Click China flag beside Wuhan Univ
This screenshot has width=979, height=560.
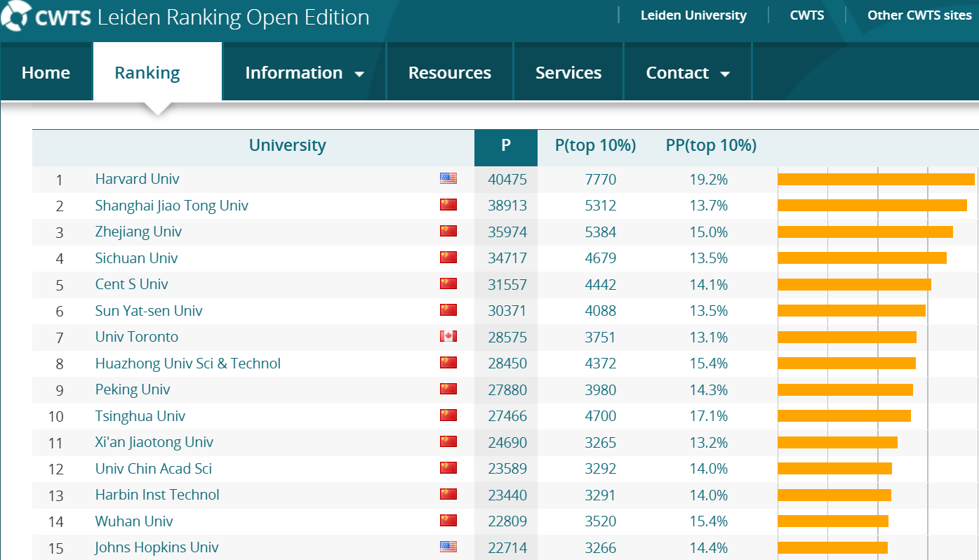pyautogui.click(x=448, y=521)
